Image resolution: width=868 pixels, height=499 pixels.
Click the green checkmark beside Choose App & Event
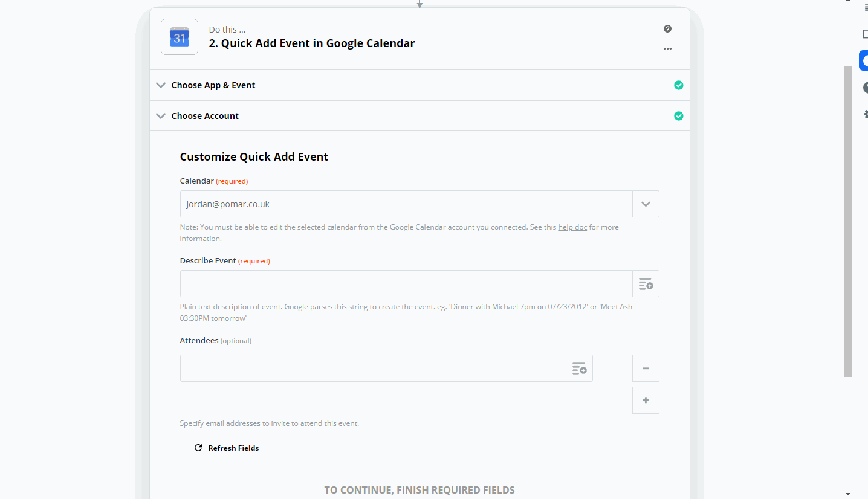[x=678, y=85]
